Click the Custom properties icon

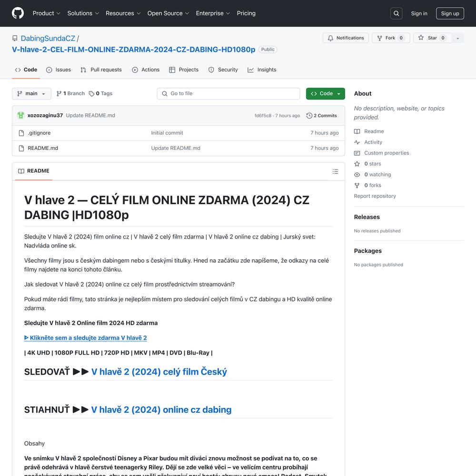[x=357, y=153]
